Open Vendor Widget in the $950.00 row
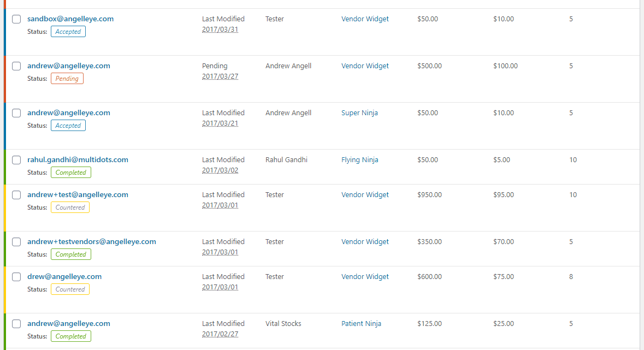The image size is (644, 350). coord(365,195)
